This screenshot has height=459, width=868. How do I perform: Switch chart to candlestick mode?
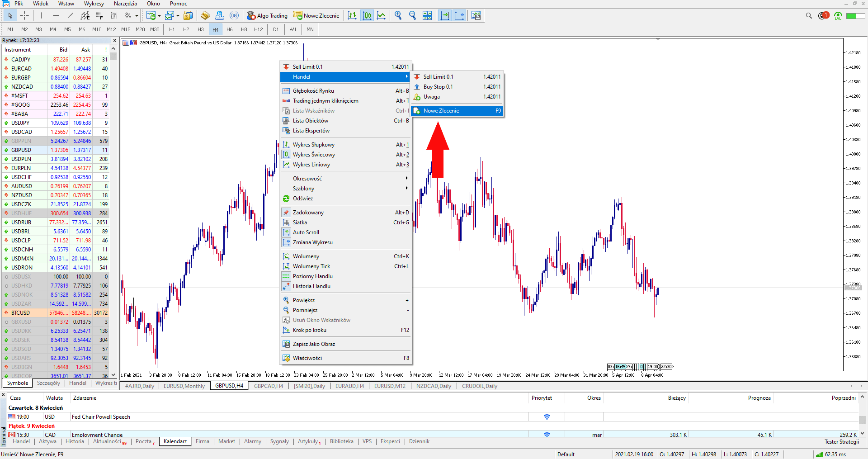[x=367, y=15]
